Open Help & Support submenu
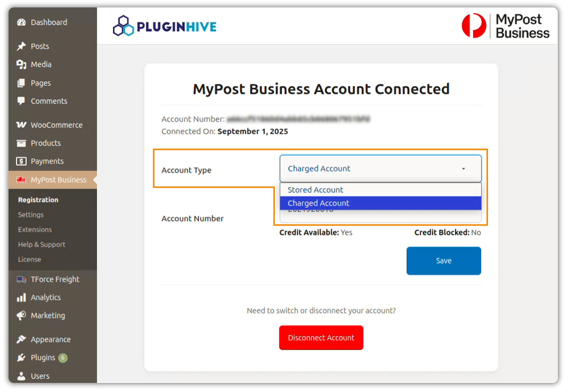The width and height of the screenshot is (568, 392). point(41,244)
